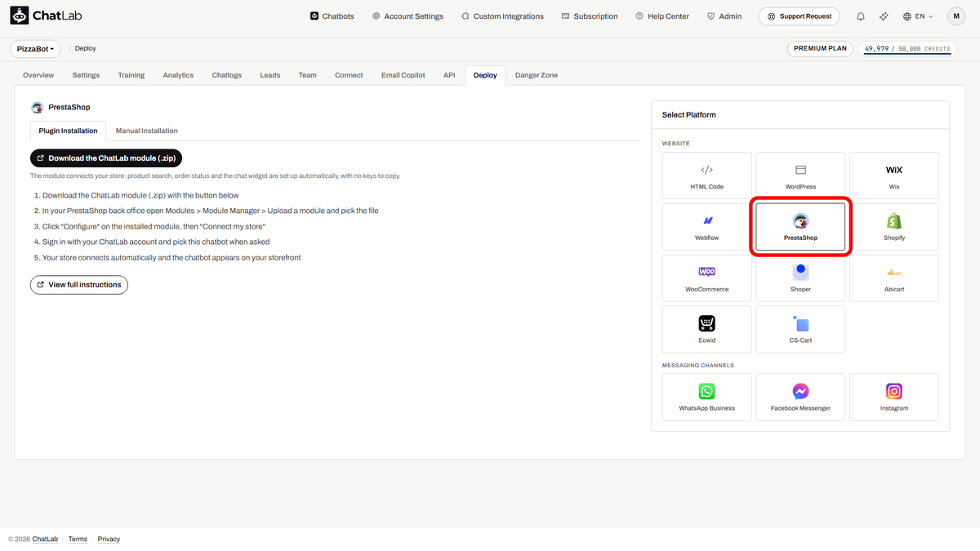Open Subscription in the top navigation
980x551 pixels.
point(590,16)
